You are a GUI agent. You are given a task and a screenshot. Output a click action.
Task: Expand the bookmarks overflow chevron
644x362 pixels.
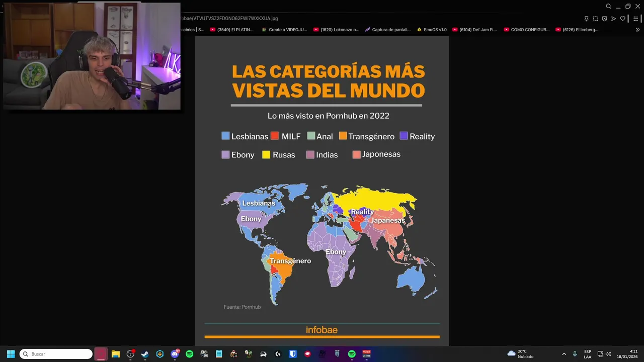coord(637,30)
